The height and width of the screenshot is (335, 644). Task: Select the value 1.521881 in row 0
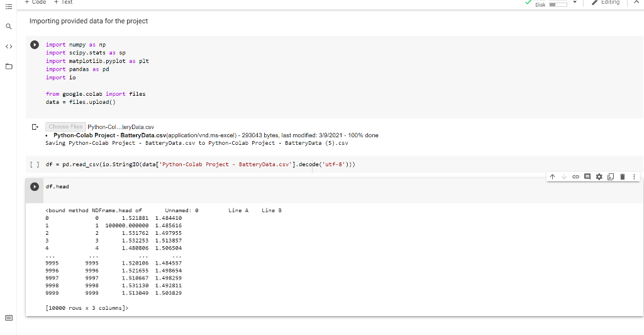pos(135,218)
